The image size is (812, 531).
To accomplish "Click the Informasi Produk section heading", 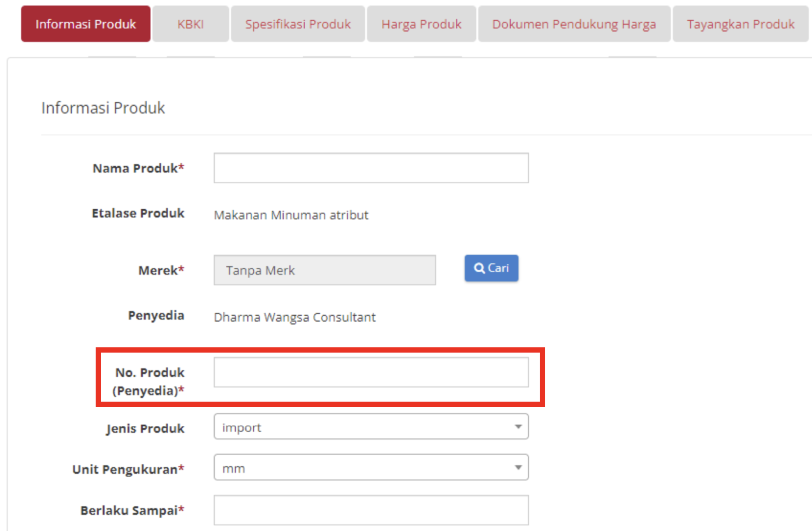I will tap(103, 108).
